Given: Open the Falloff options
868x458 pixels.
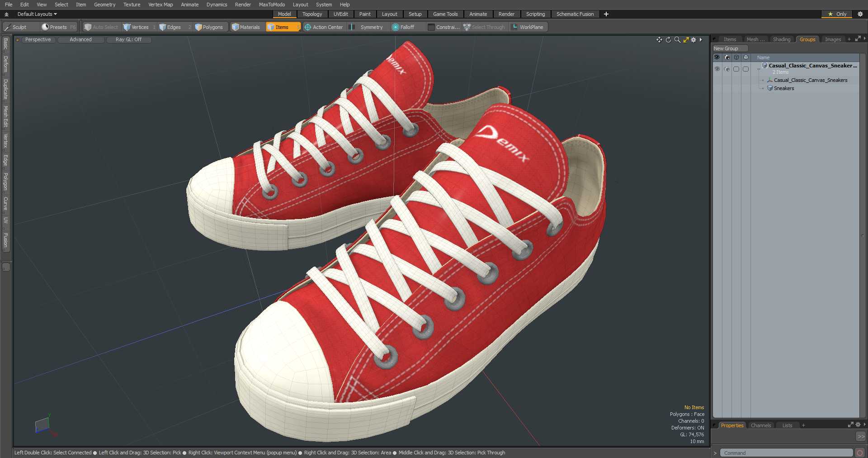Looking at the screenshot, I should tap(407, 27).
